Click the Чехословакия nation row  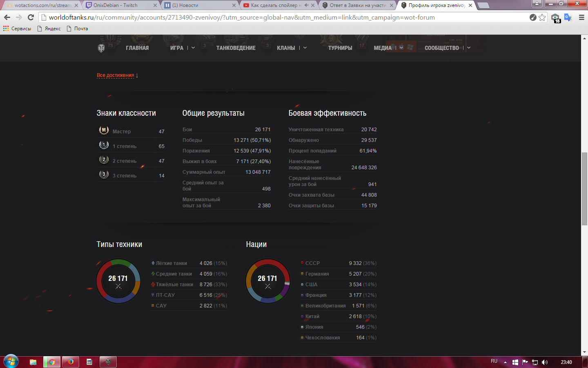[339, 338]
